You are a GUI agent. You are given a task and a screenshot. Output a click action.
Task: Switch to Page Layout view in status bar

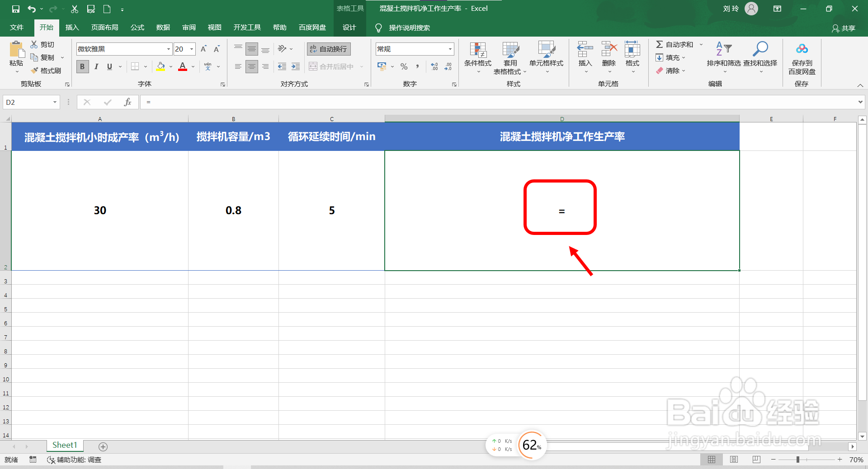coord(734,460)
